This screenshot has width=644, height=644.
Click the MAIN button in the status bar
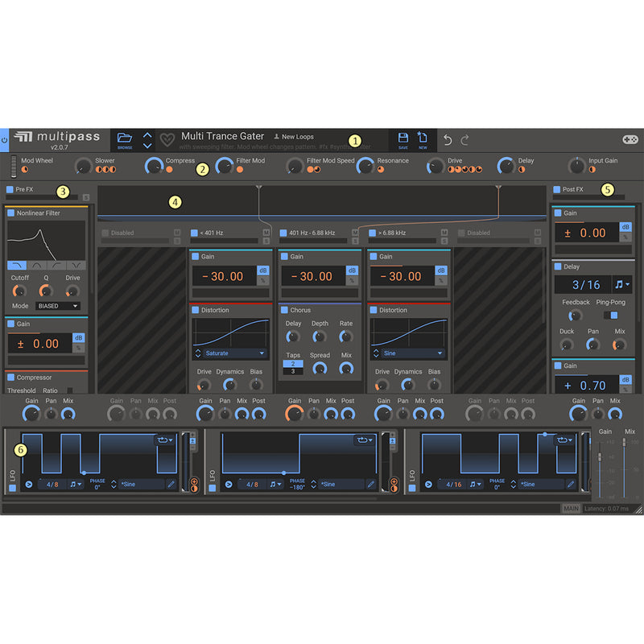(x=571, y=509)
